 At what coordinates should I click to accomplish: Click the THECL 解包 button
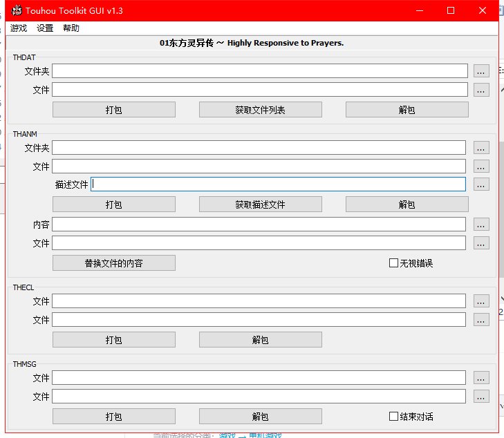(261, 340)
